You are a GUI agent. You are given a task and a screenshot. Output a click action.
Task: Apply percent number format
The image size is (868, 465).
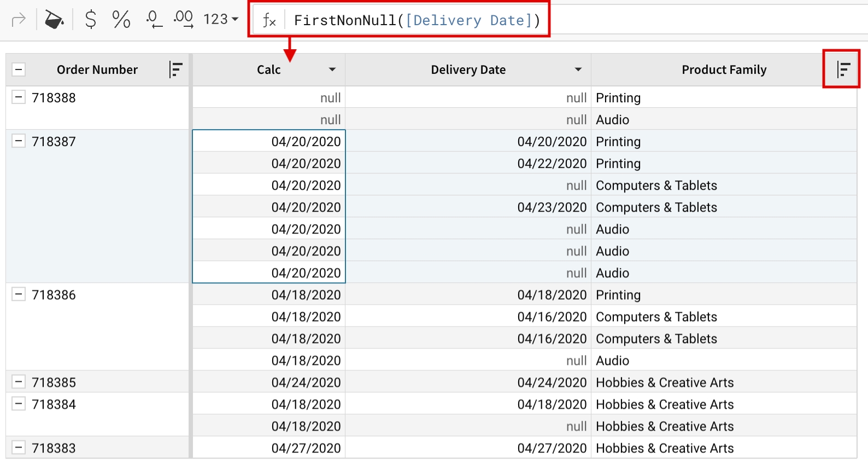[121, 20]
